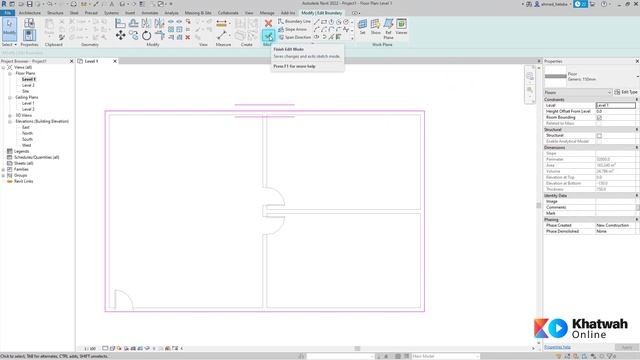Select the Boundary Line tool

tap(294, 21)
